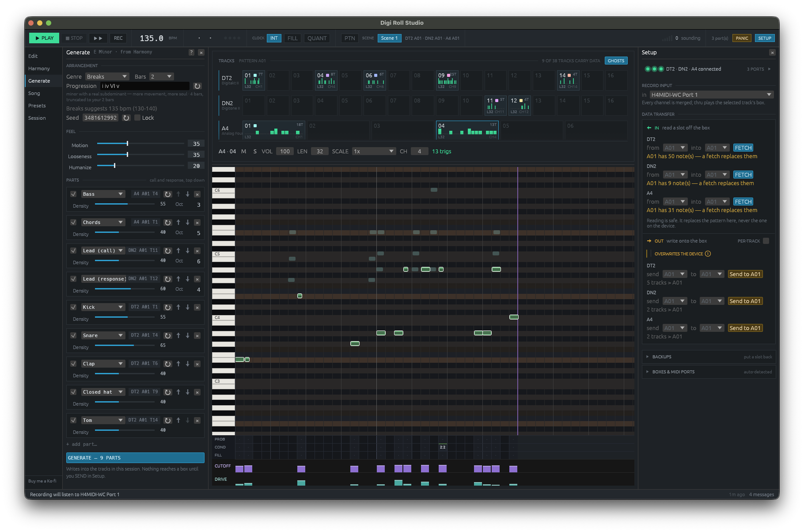This screenshot has width=804, height=532.
Task: Disable the Lead (call) part checkbox
Action: pos(73,251)
